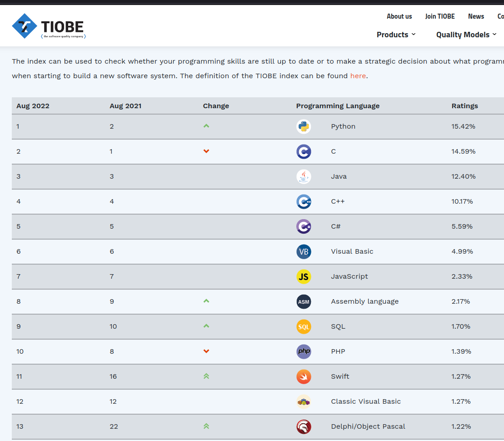The width and height of the screenshot is (504, 441).
Task: Click the C# logo icon
Action: click(x=304, y=226)
